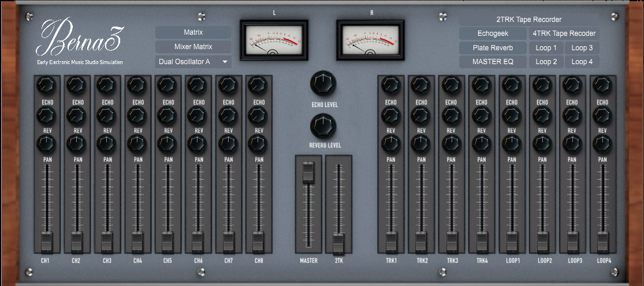Click the CH8 REV knob
The height and width of the screenshot is (286, 644).
click(x=258, y=116)
